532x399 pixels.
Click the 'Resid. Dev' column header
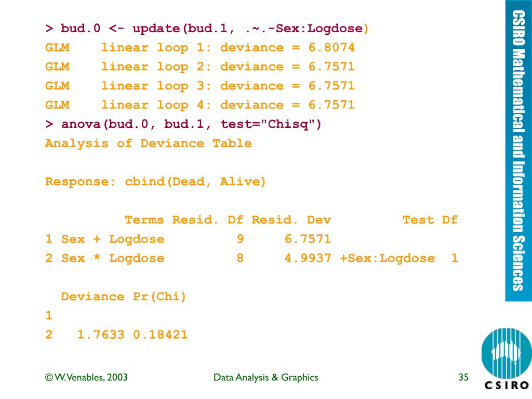291,220
